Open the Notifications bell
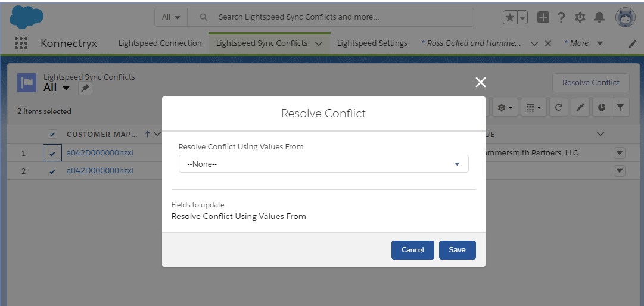 599,17
